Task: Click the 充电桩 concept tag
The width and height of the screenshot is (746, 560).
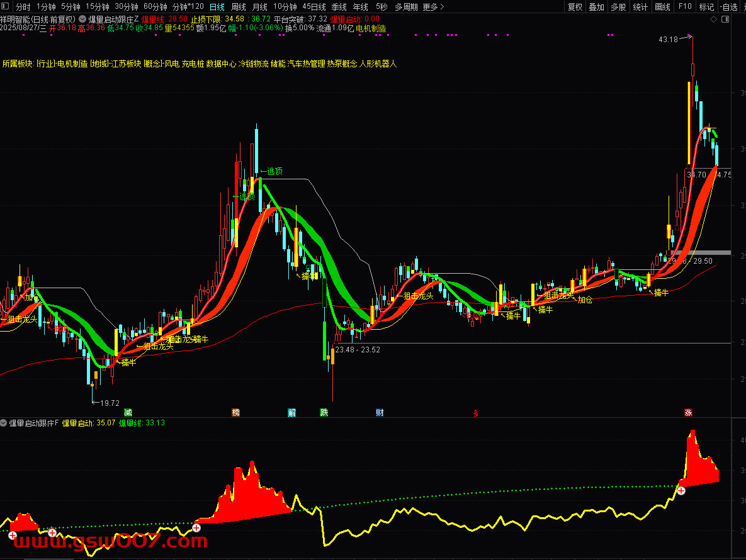Action: (x=193, y=64)
